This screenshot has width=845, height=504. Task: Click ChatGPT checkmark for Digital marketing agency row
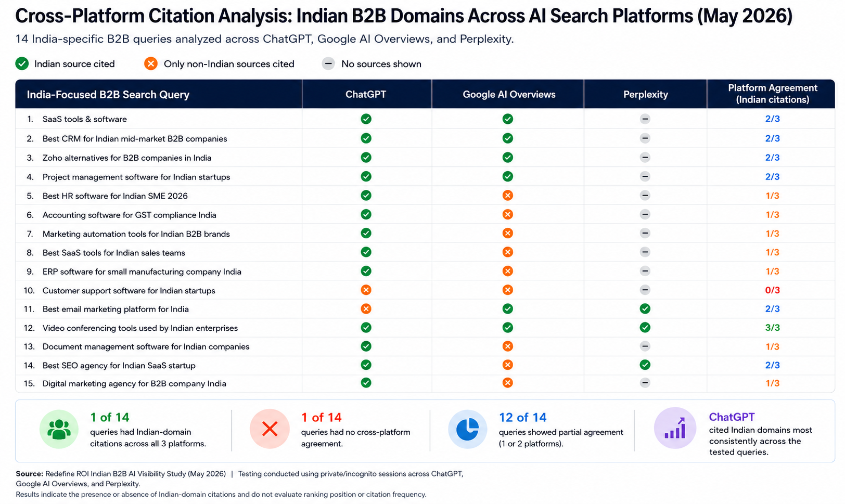click(x=366, y=383)
